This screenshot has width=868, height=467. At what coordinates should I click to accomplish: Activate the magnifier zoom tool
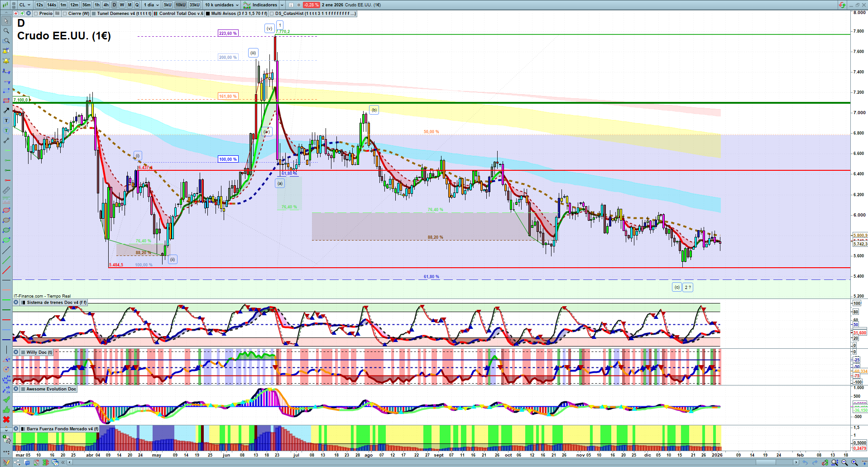click(x=6, y=31)
